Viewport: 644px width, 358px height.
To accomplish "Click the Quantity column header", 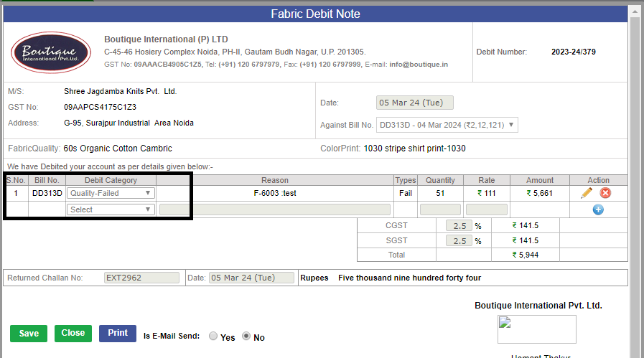I will [x=440, y=180].
